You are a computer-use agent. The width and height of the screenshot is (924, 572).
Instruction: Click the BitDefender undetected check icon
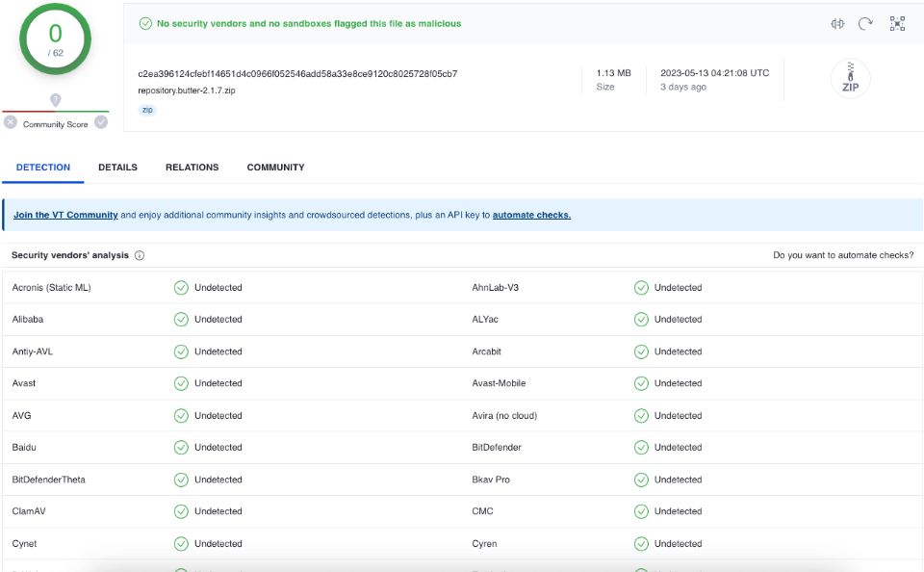point(641,448)
